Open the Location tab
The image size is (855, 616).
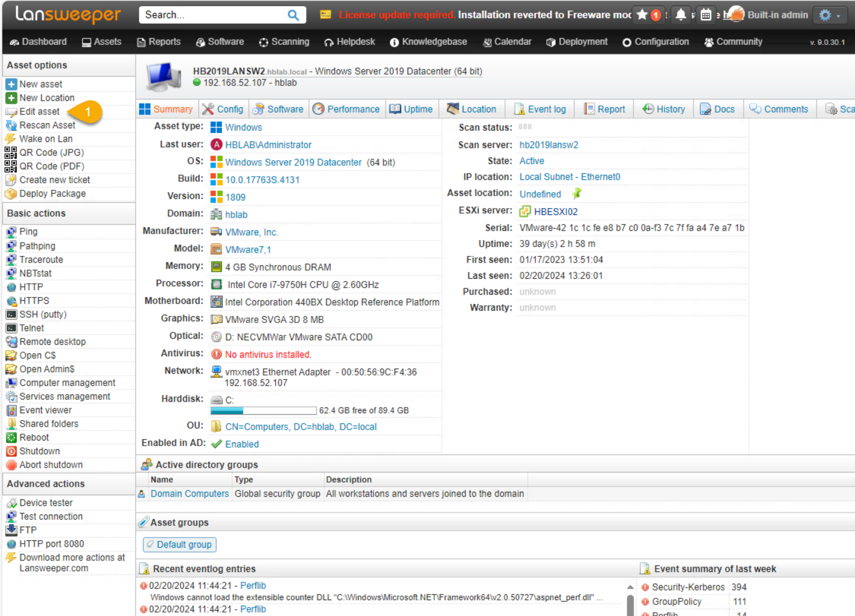click(x=471, y=109)
